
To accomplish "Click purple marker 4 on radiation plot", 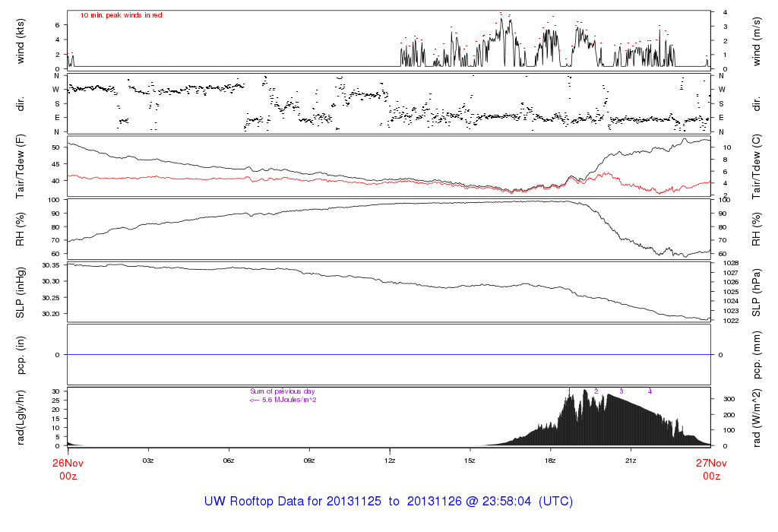I will pyautogui.click(x=650, y=391).
